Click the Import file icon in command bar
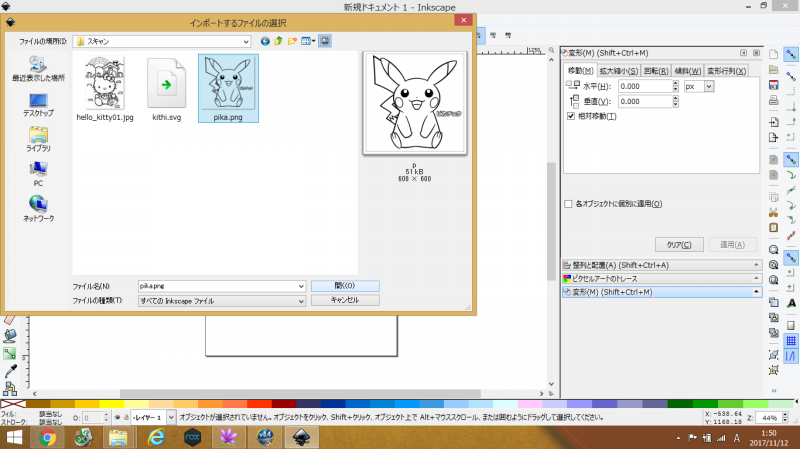The width and height of the screenshot is (800, 449). (773, 122)
